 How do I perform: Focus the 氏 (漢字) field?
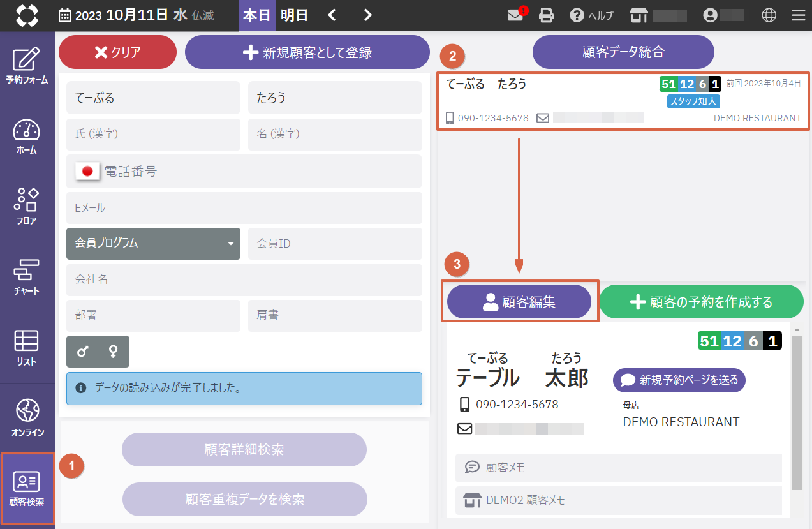pyautogui.click(x=153, y=134)
